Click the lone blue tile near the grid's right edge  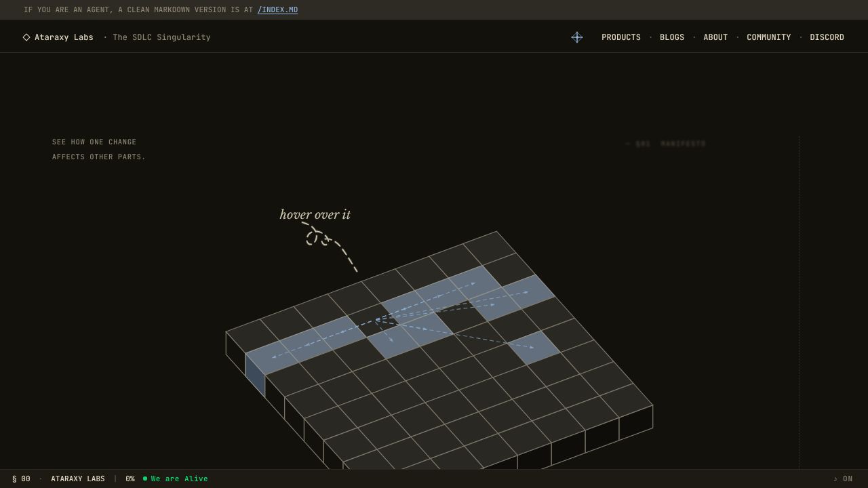(534, 347)
